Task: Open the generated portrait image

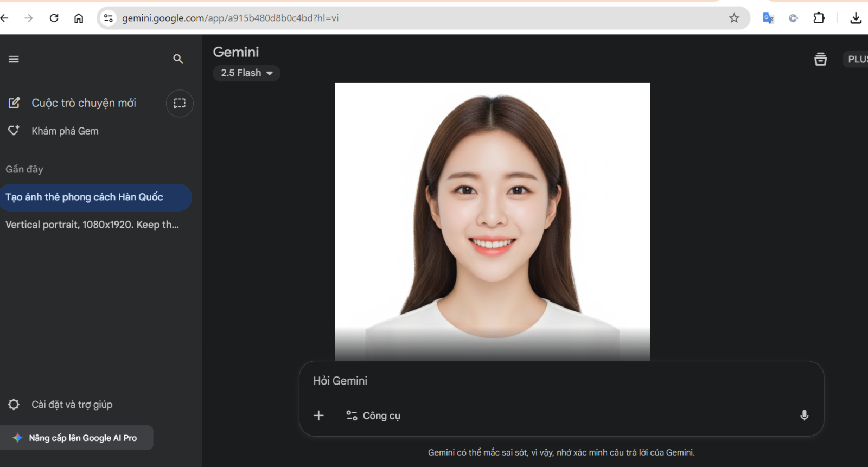Action: [492, 217]
